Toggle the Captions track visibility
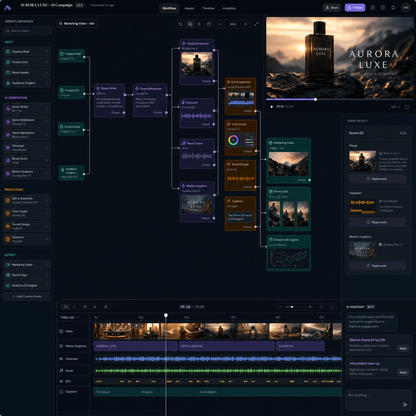 pyautogui.click(x=61, y=392)
